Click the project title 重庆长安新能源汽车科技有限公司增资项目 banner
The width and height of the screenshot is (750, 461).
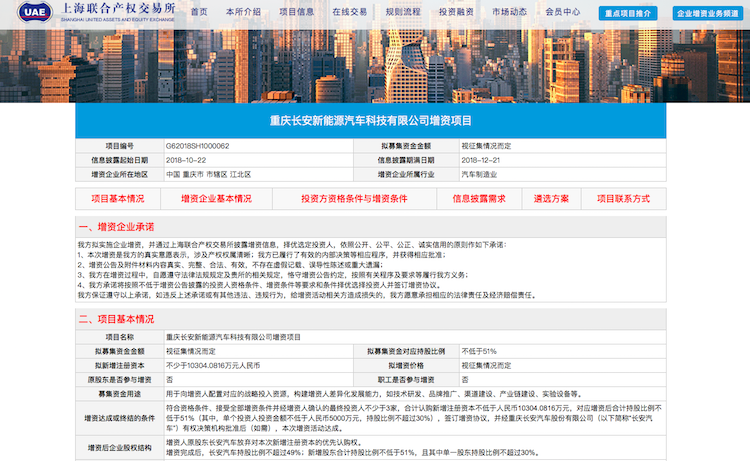pyautogui.click(x=371, y=121)
